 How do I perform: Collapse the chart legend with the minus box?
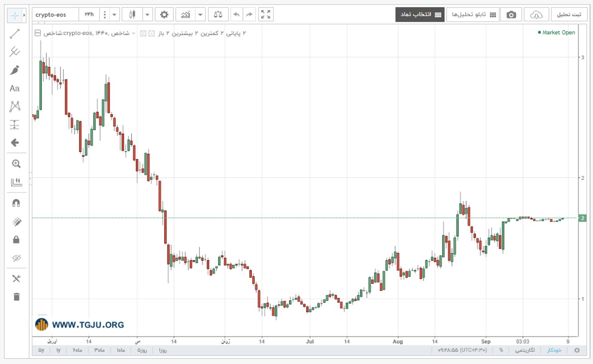pyautogui.click(x=37, y=33)
